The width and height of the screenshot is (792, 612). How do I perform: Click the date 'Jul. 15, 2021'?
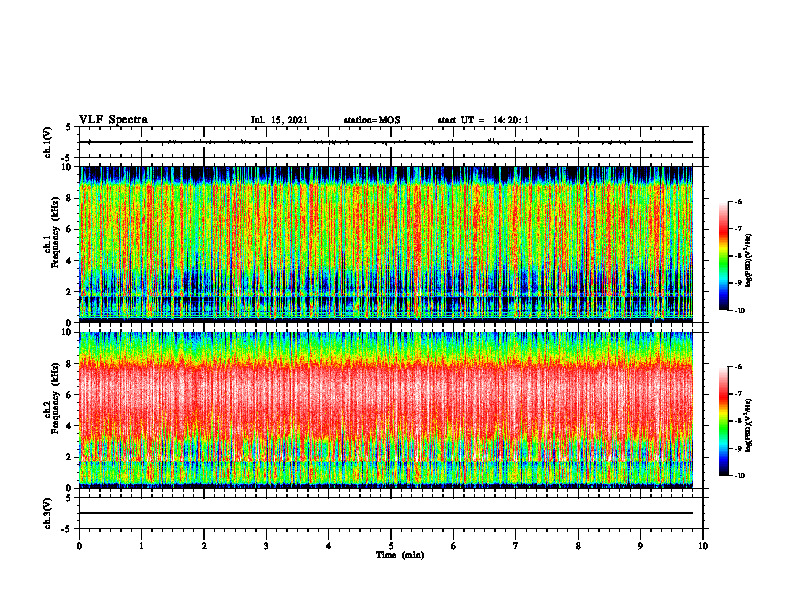279,120
